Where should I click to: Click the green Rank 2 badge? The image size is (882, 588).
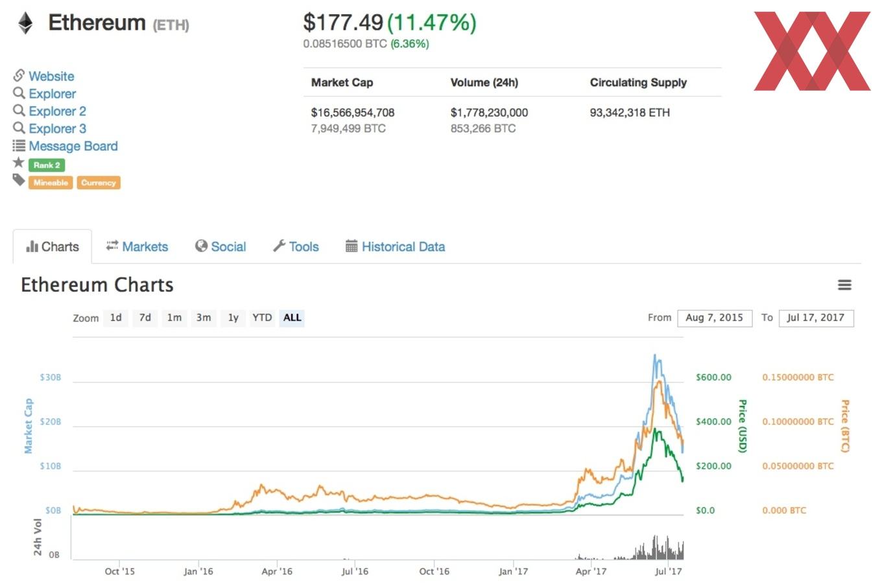[x=47, y=165]
